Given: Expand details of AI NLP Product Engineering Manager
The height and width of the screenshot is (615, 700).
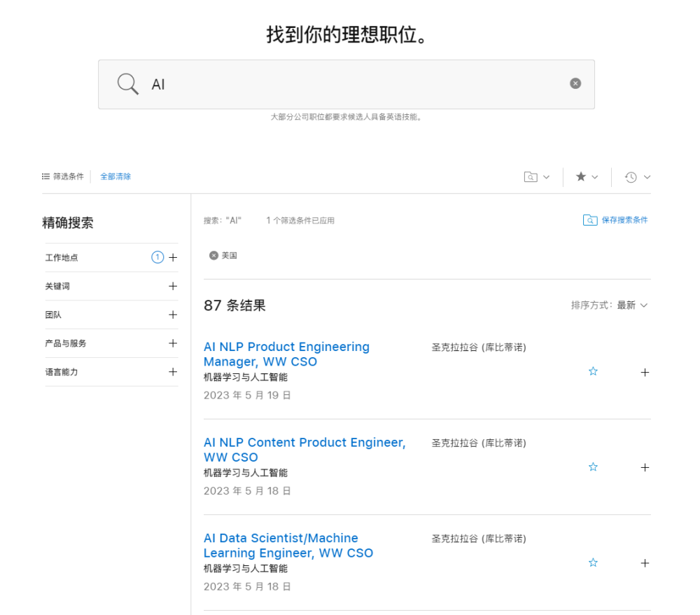Looking at the screenshot, I should coord(645,372).
